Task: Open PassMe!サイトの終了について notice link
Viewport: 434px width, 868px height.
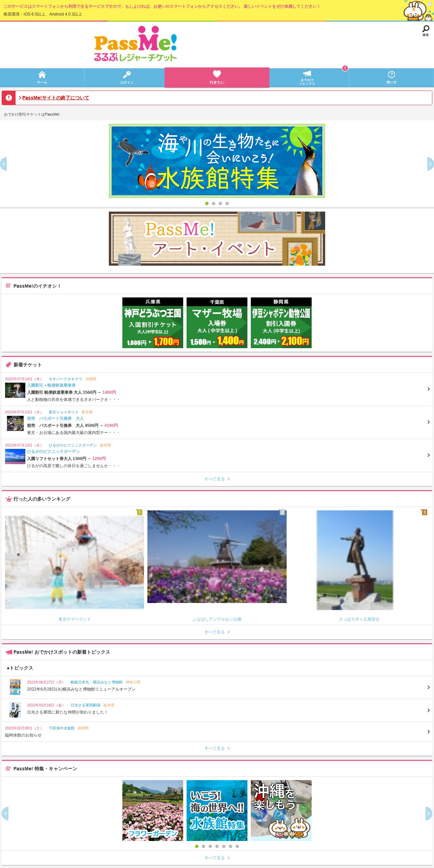Action: [x=56, y=98]
